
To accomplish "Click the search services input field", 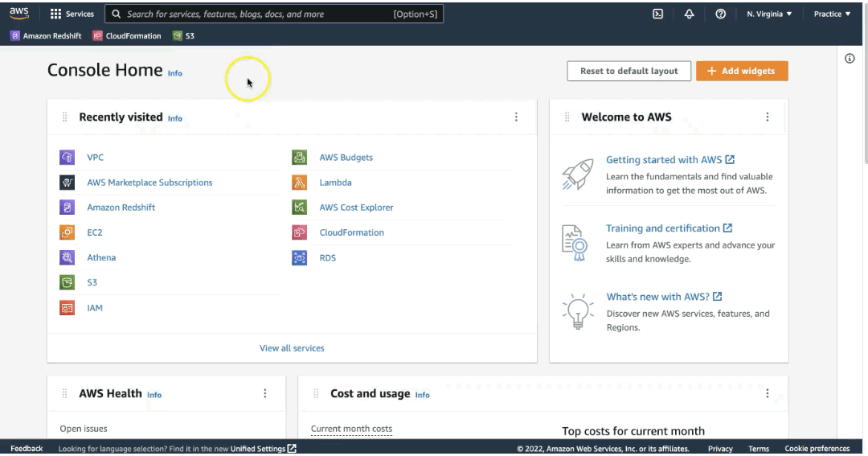I will point(274,14).
